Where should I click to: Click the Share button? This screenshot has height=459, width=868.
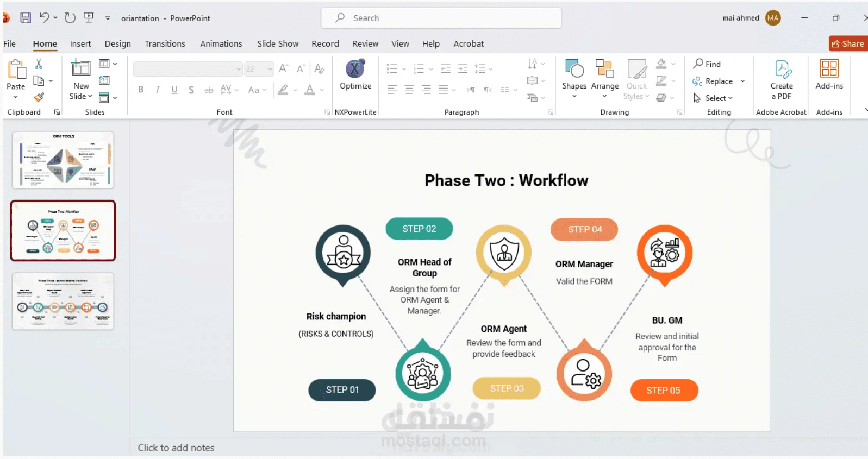coord(848,43)
